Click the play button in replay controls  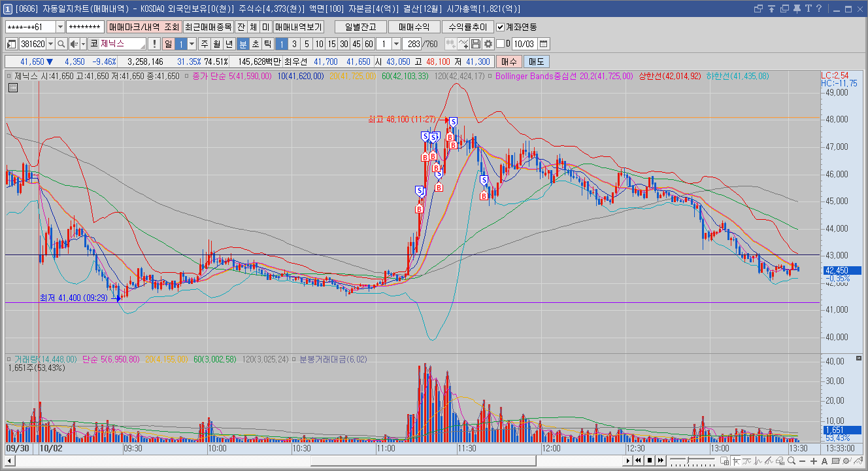pyautogui.click(x=628, y=461)
